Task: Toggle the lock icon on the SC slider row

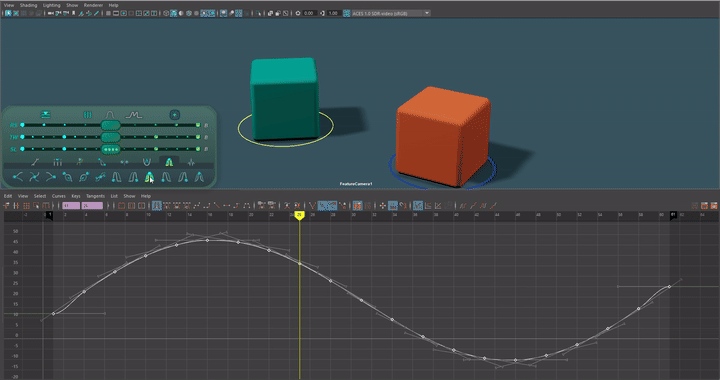Action: coord(206,149)
